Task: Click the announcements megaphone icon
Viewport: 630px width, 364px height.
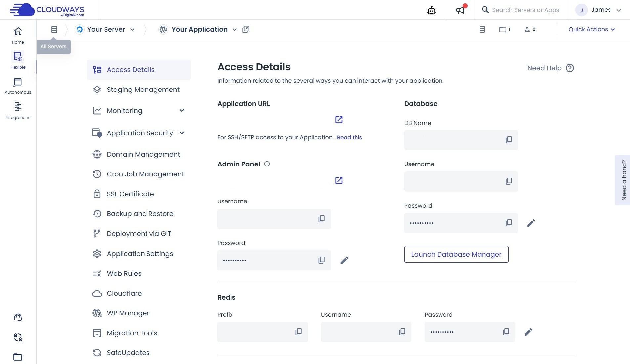Action: [460, 10]
